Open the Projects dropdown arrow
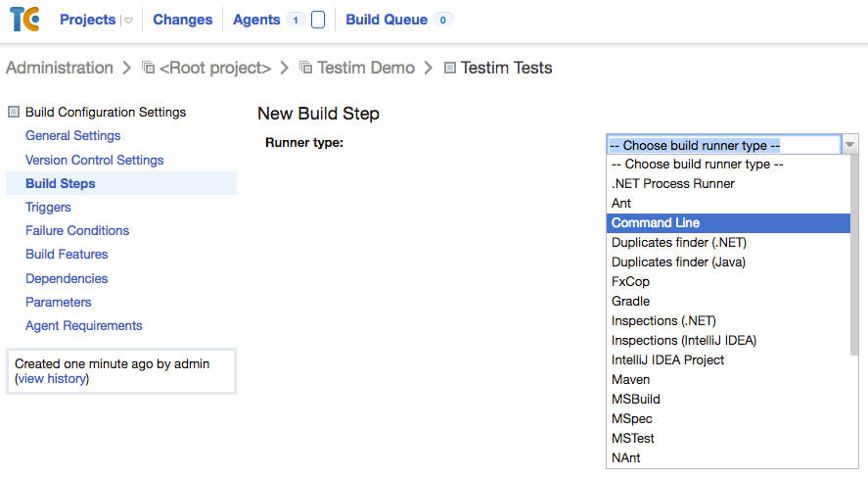 [128, 21]
